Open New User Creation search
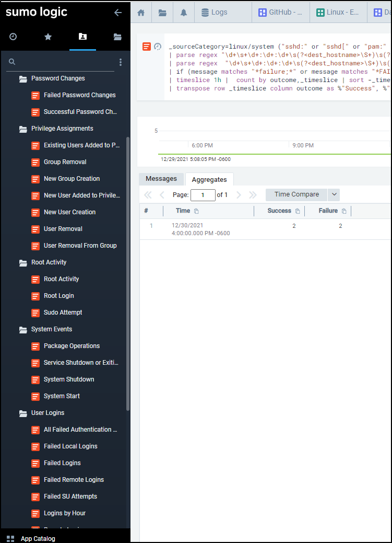392x543 pixels. click(x=69, y=212)
